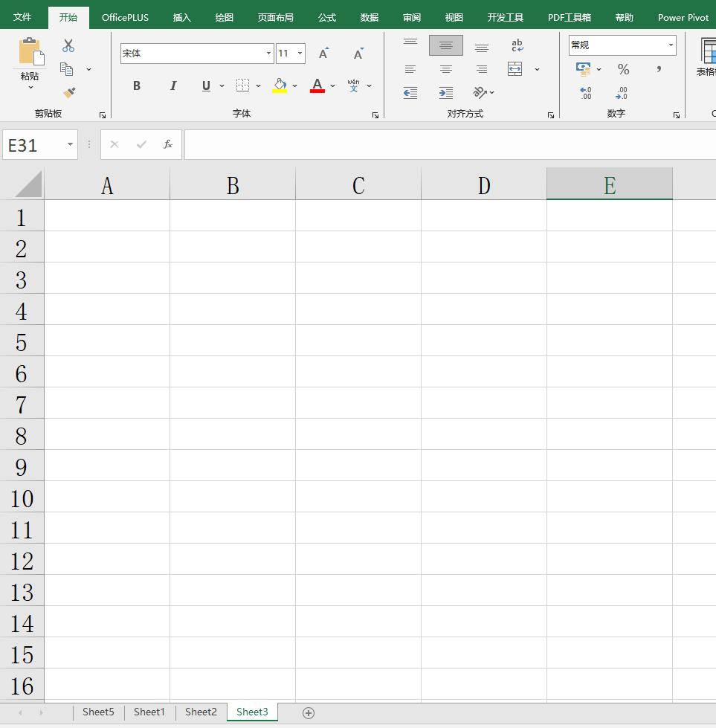Expand the paste options arrow
Image resolution: width=716 pixels, height=728 pixels.
pos(30,87)
